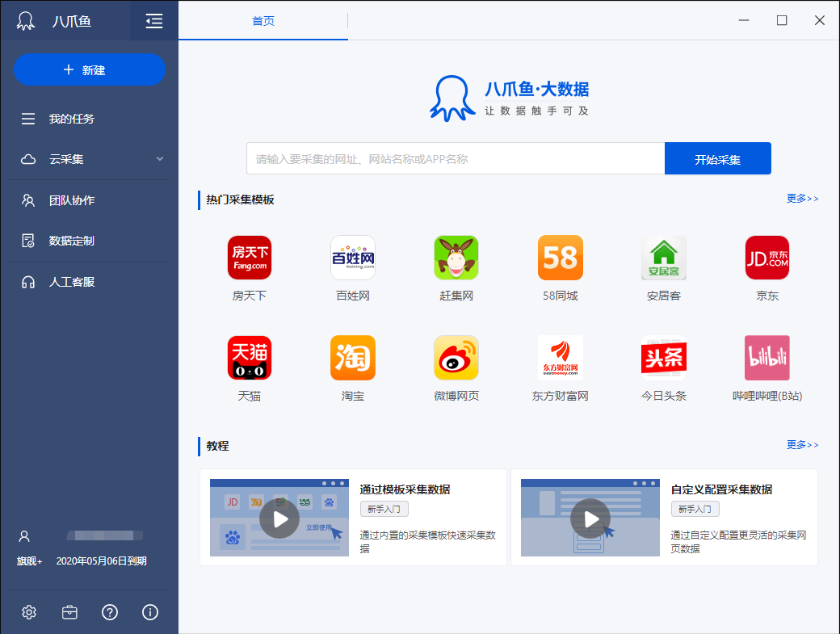Open the 天猫 template icon
This screenshot has width=840, height=634.
coord(249,358)
